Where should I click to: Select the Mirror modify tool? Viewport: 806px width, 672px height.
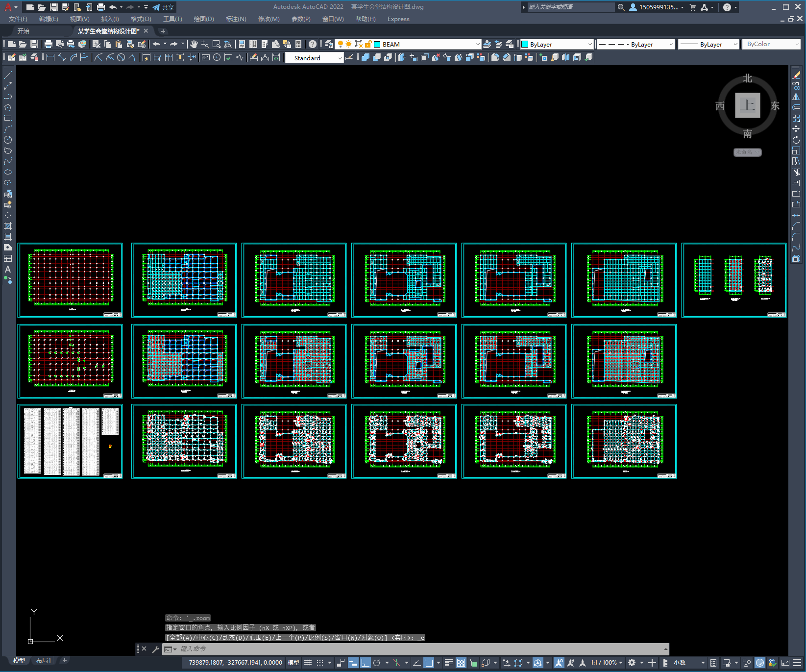click(796, 97)
